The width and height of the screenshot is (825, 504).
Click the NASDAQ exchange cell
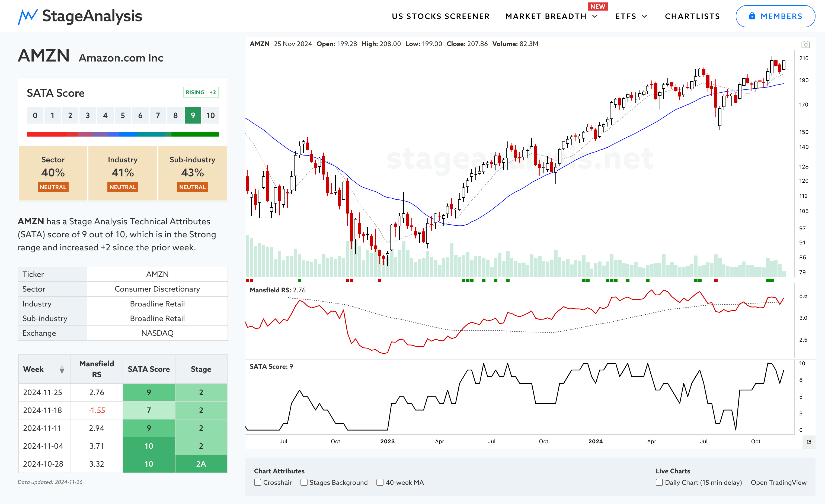pyautogui.click(x=157, y=333)
